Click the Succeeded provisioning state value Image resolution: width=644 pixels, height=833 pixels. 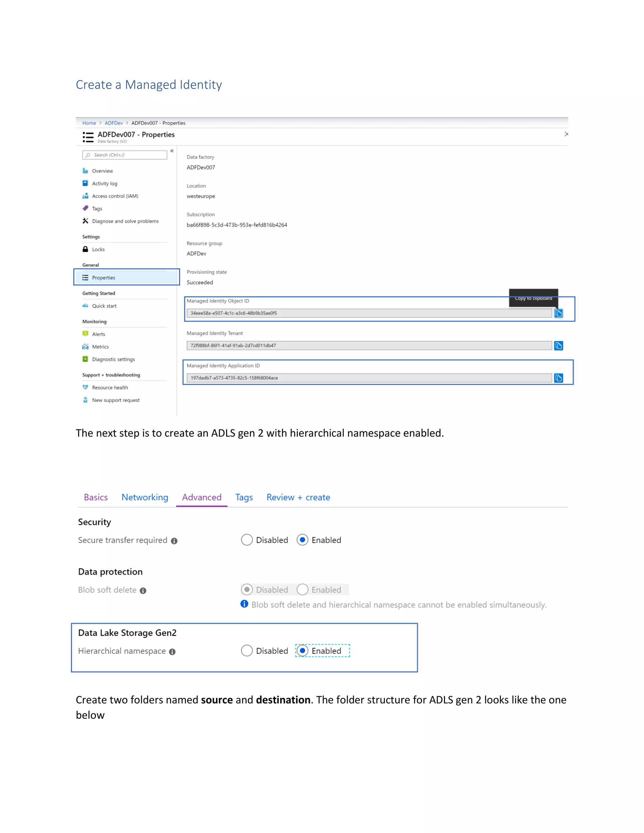[200, 282]
